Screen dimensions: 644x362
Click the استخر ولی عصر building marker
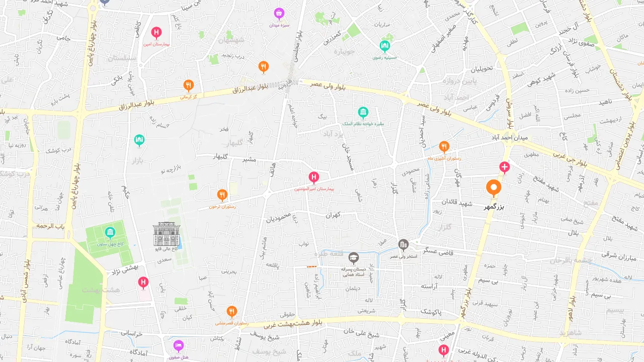404,245
